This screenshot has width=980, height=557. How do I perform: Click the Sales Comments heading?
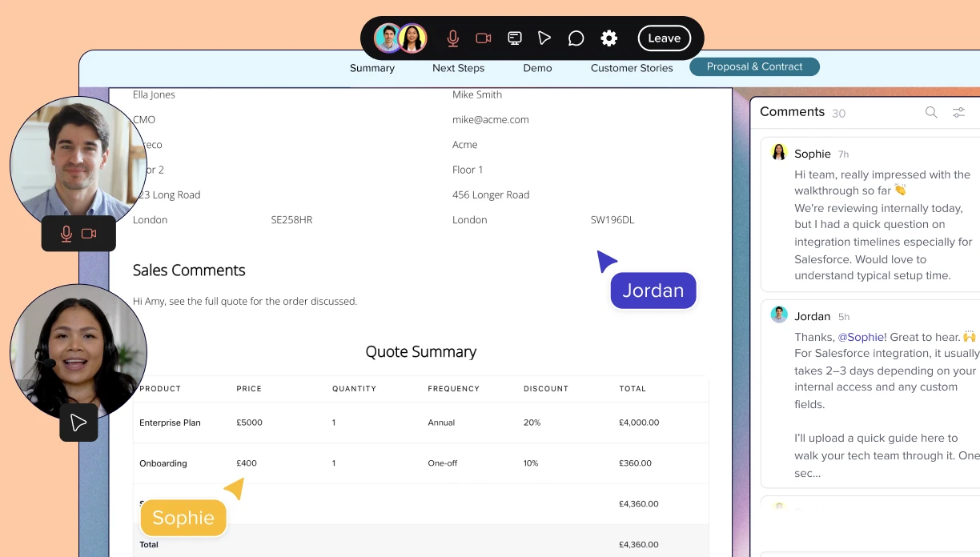[189, 270]
